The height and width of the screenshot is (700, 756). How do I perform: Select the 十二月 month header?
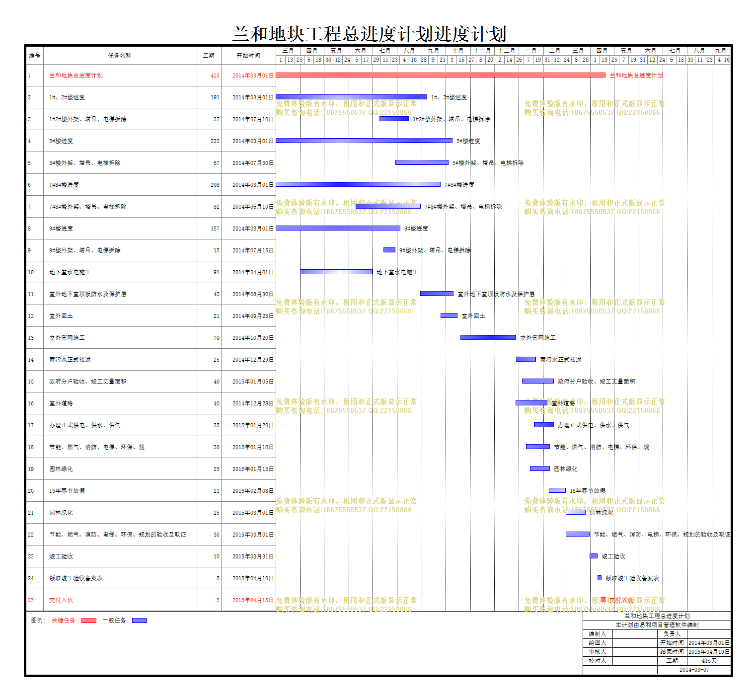[x=507, y=51]
